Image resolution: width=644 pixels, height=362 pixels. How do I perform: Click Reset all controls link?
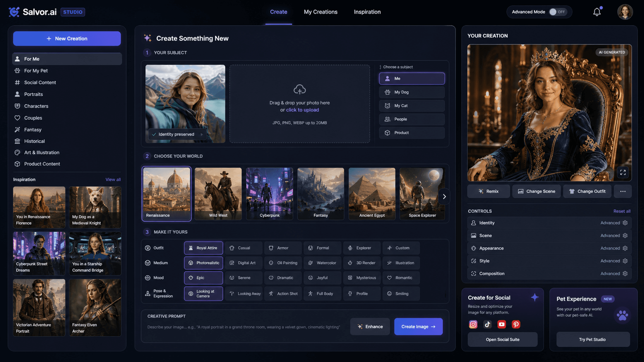tap(622, 211)
